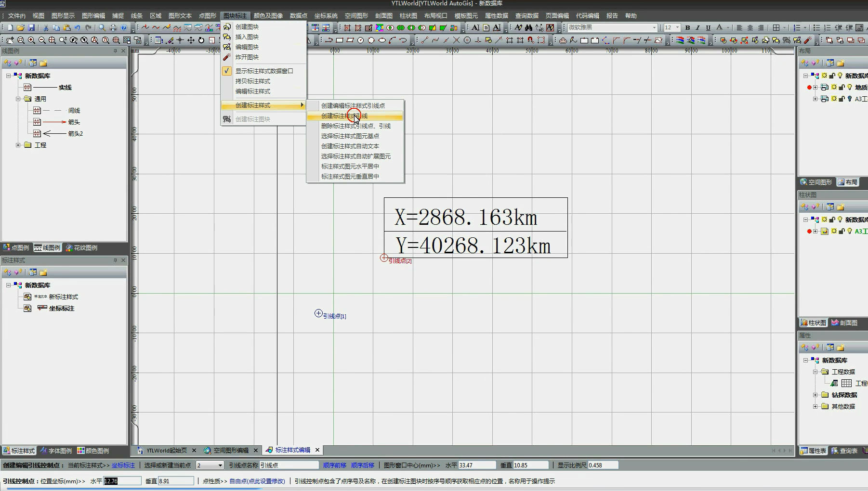The height and width of the screenshot is (491, 868).
Task: Click the 顺序后移 link
Action: [x=362, y=465]
